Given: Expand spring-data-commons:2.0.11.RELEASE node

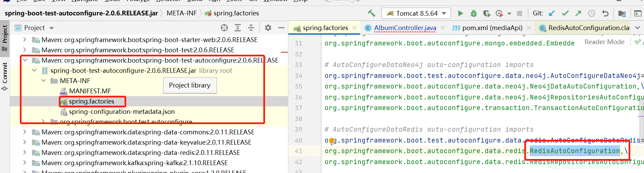Looking at the screenshot, I should (x=25, y=132).
